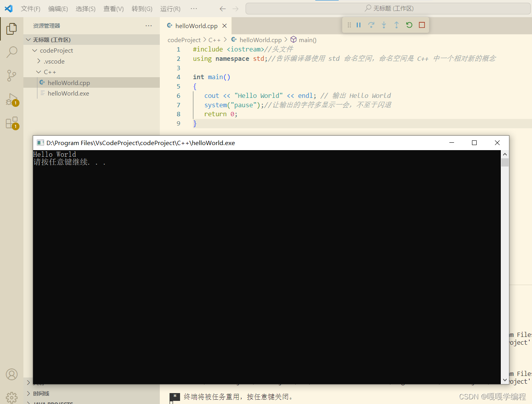Stop the debug session
Screen dimensions: 532x404
point(422,25)
